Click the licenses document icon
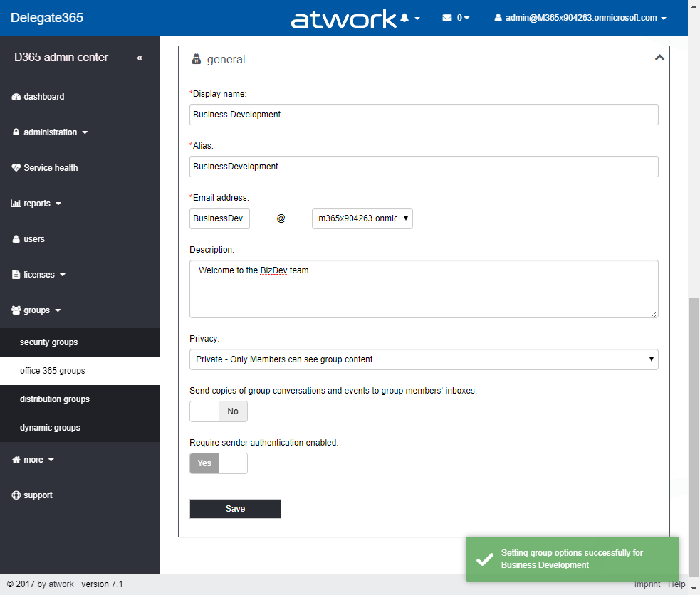700x595 pixels. (x=16, y=275)
